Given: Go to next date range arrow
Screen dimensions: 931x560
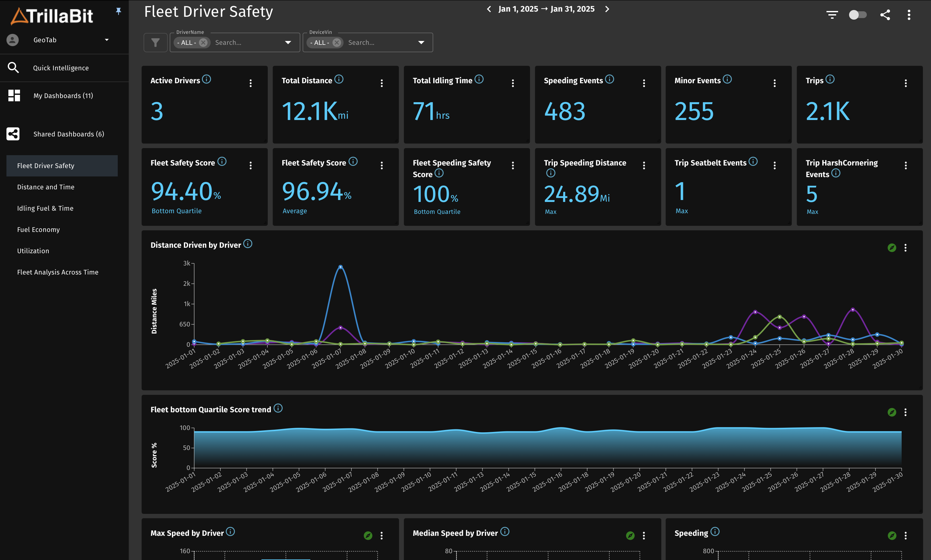Looking at the screenshot, I should [607, 9].
